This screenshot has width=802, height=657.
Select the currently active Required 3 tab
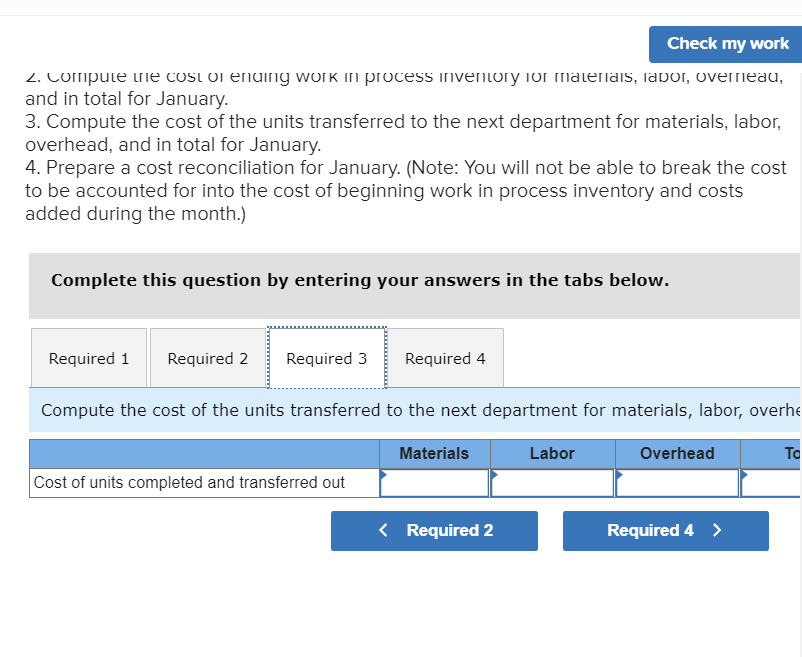pos(326,357)
